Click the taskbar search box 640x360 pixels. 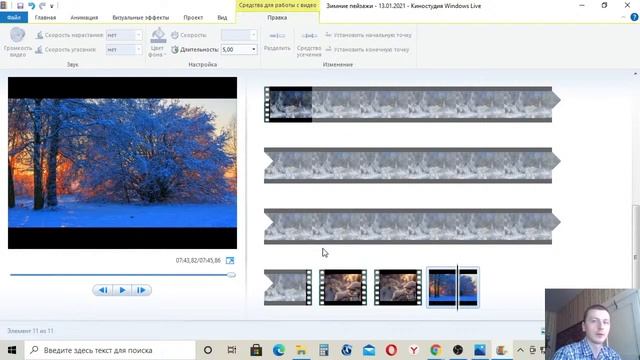(110, 350)
